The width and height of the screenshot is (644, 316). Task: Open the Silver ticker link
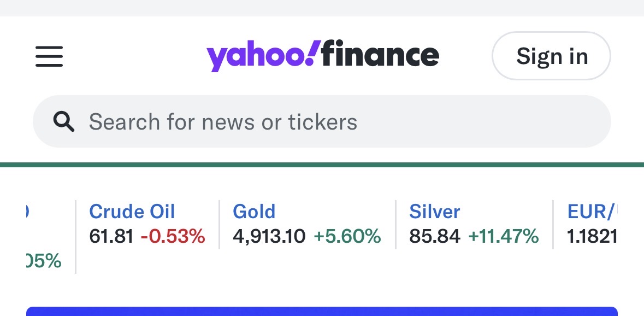coord(435,212)
